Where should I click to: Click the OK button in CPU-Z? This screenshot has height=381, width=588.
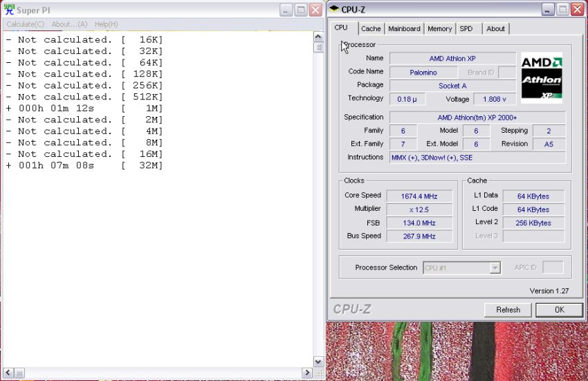559,310
